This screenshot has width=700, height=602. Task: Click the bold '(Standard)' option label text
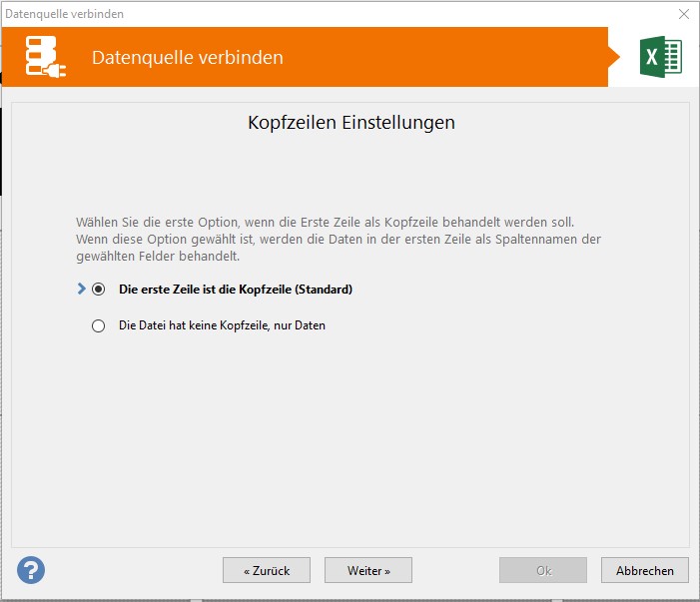322,290
